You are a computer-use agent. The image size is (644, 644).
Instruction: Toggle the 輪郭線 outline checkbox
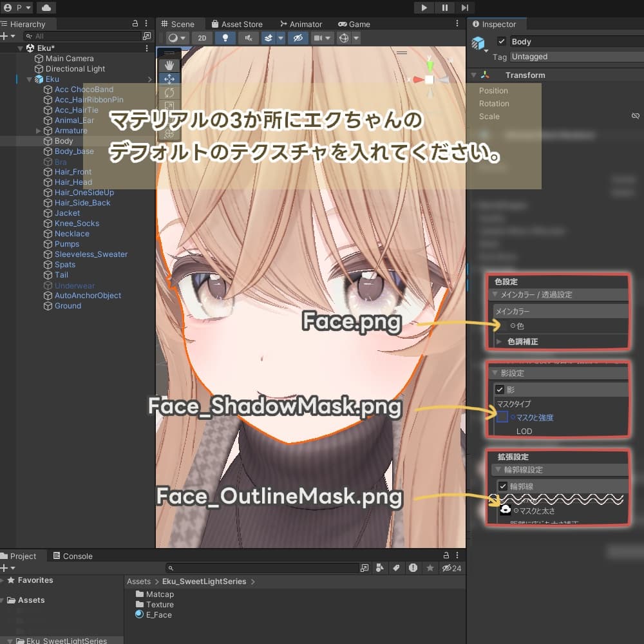pyautogui.click(x=503, y=486)
